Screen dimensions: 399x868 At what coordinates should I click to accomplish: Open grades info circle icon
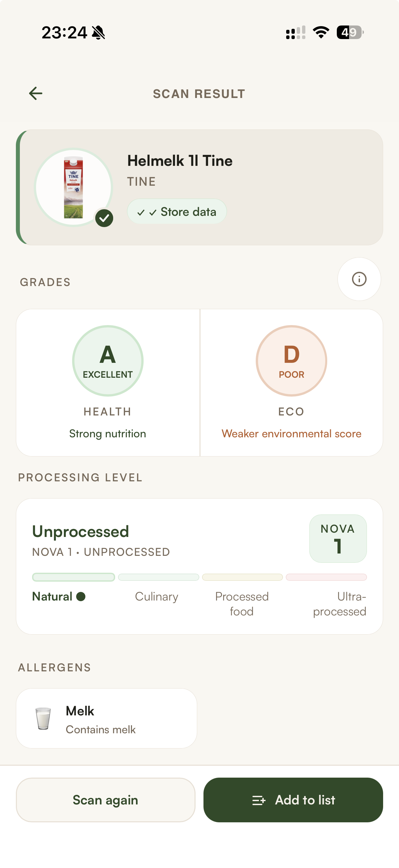click(359, 279)
